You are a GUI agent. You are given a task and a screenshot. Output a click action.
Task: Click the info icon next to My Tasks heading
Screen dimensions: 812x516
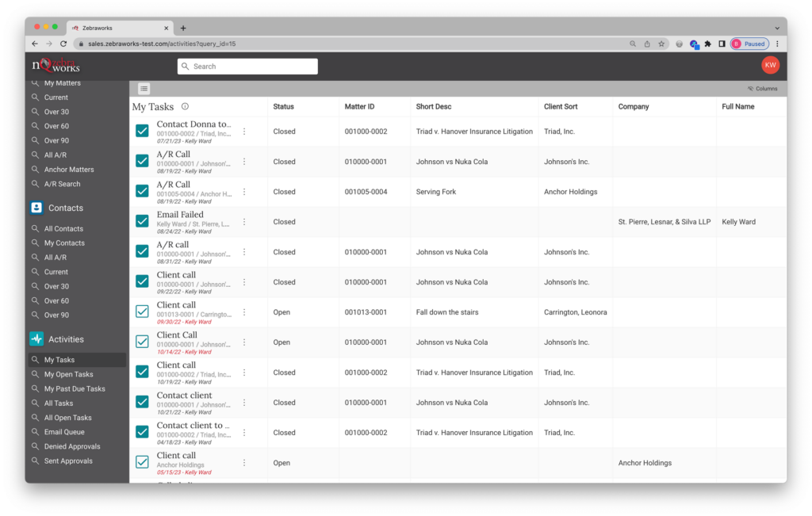click(186, 105)
